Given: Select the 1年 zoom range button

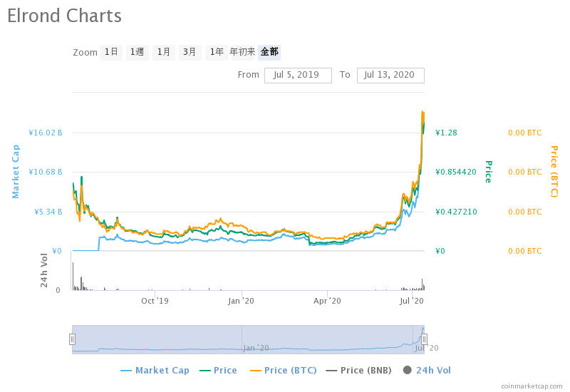Looking at the screenshot, I should point(217,52).
